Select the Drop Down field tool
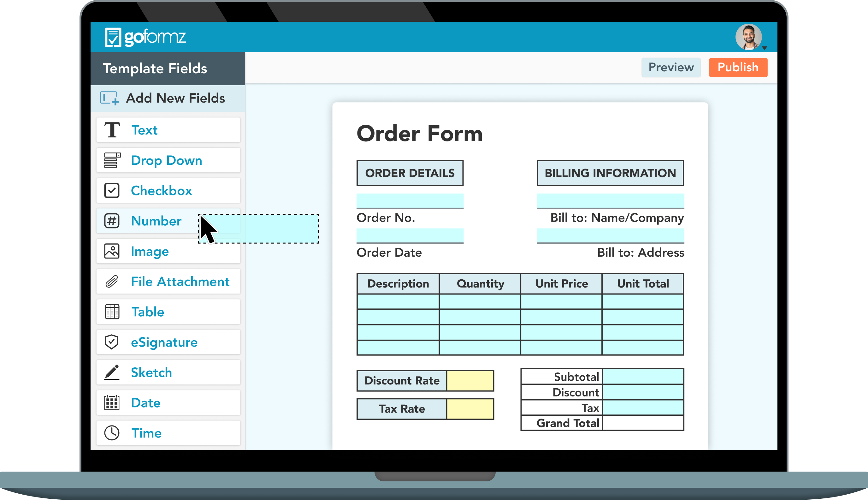 [170, 160]
